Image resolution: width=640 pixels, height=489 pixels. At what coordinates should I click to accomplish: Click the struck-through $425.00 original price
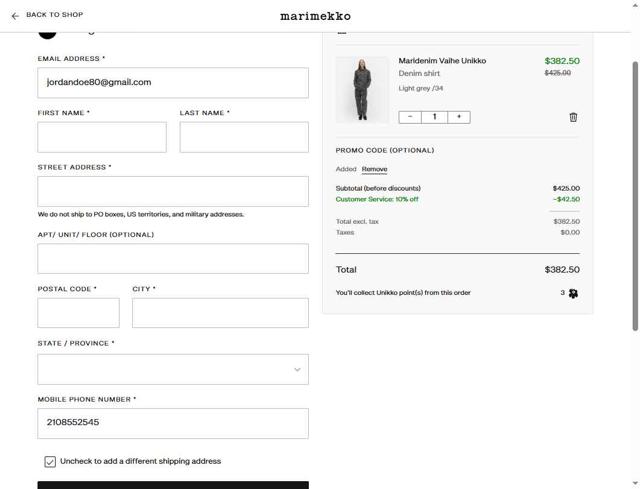coord(558,73)
